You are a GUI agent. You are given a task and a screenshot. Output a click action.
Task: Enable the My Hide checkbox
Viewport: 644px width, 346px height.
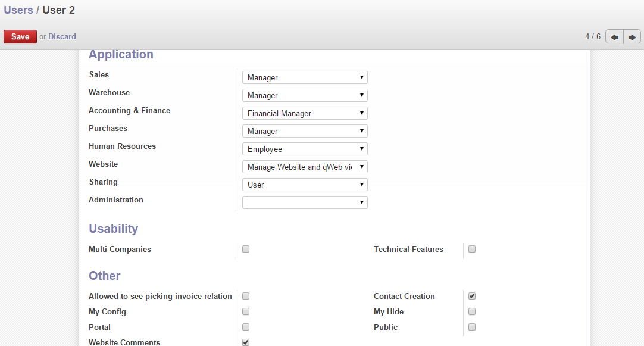pyautogui.click(x=472, y=311)
